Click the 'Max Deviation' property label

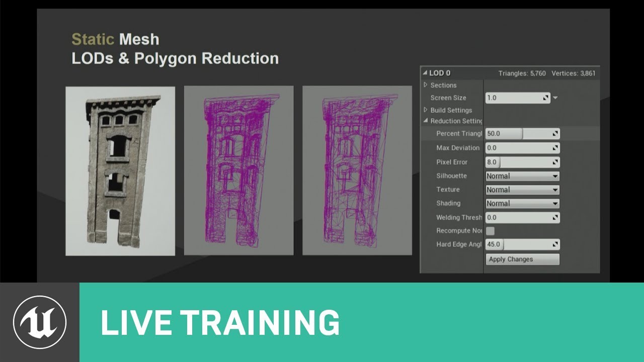[458, 148]
